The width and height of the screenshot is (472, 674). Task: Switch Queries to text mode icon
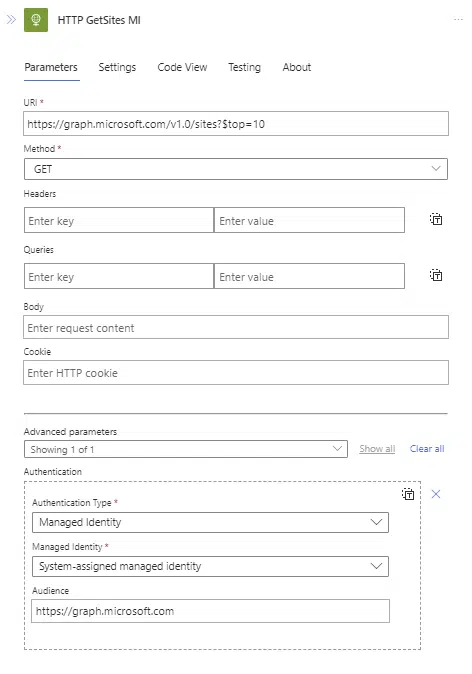[436, 275]
